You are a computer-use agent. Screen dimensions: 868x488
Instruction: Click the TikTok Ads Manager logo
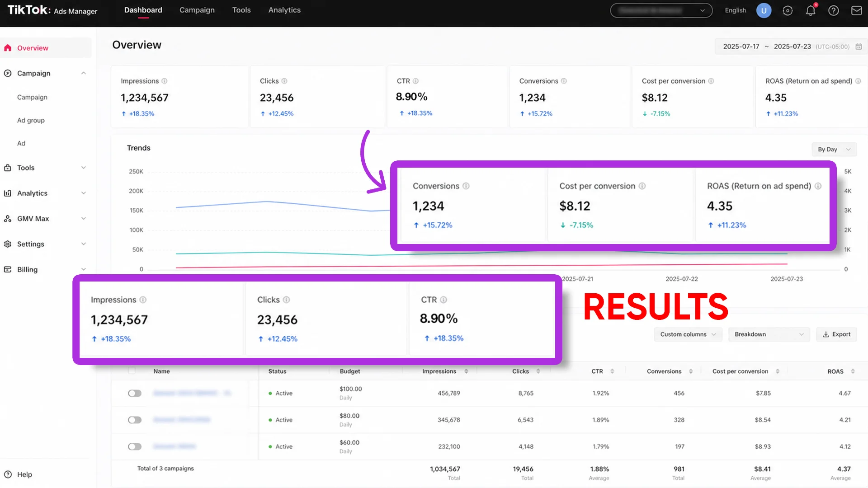(52, 10)
